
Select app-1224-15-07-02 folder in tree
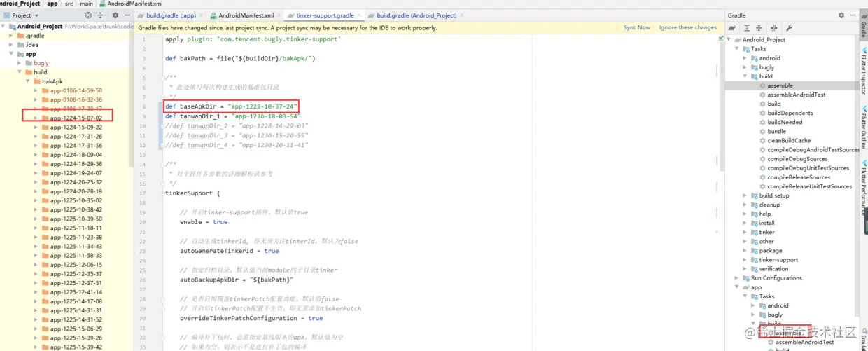(x=76, y=118)
